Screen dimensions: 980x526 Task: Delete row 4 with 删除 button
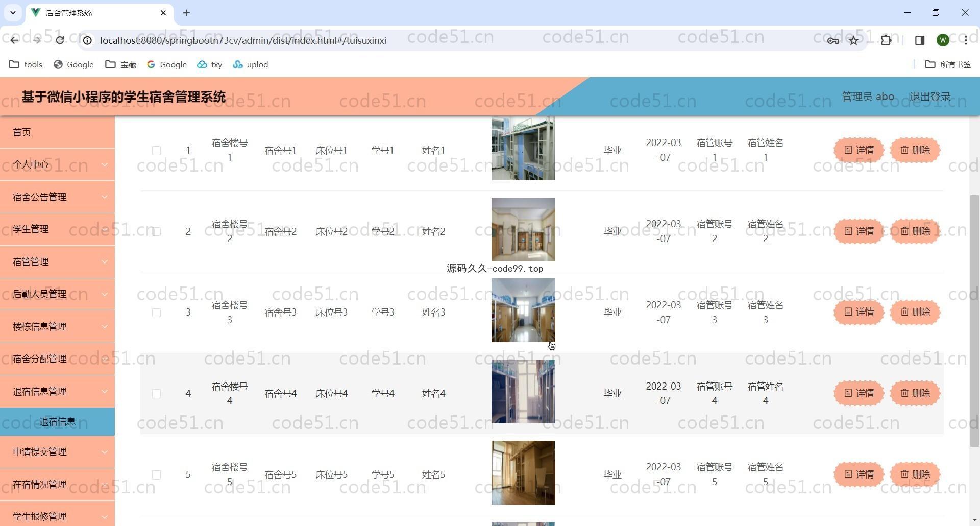click(x=915, y=393)
